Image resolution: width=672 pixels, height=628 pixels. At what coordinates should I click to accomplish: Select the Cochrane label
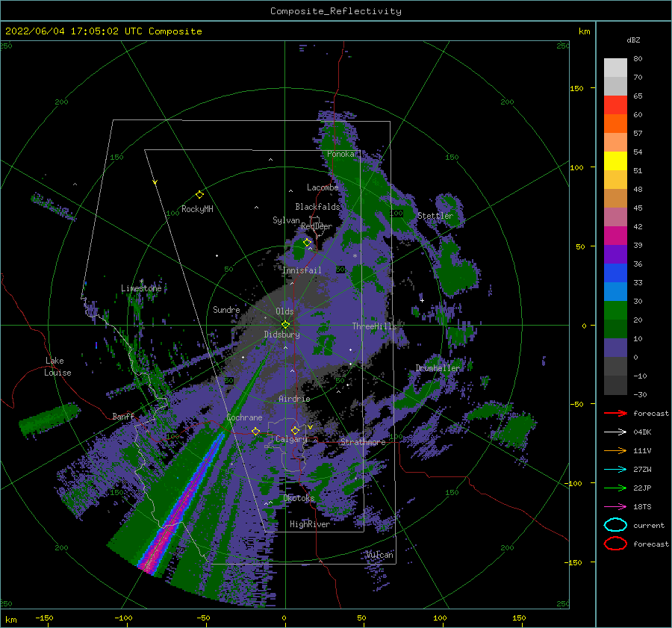point(244,417)
